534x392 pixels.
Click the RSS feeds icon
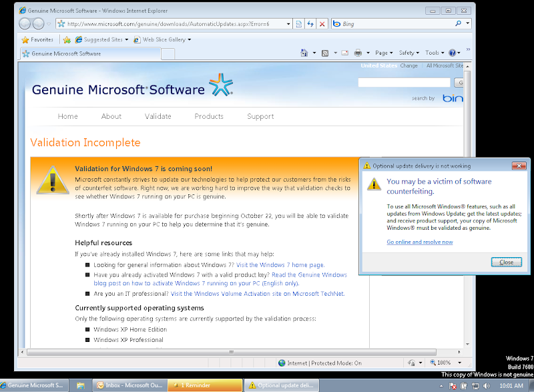tap(325, 53)
